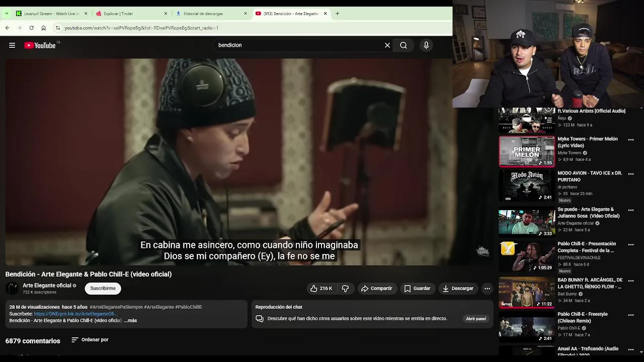The height and width of the screenshot is (362, 644).
Task: Like the video with thumbs-up 216 K
Action: tap(321, 289)
